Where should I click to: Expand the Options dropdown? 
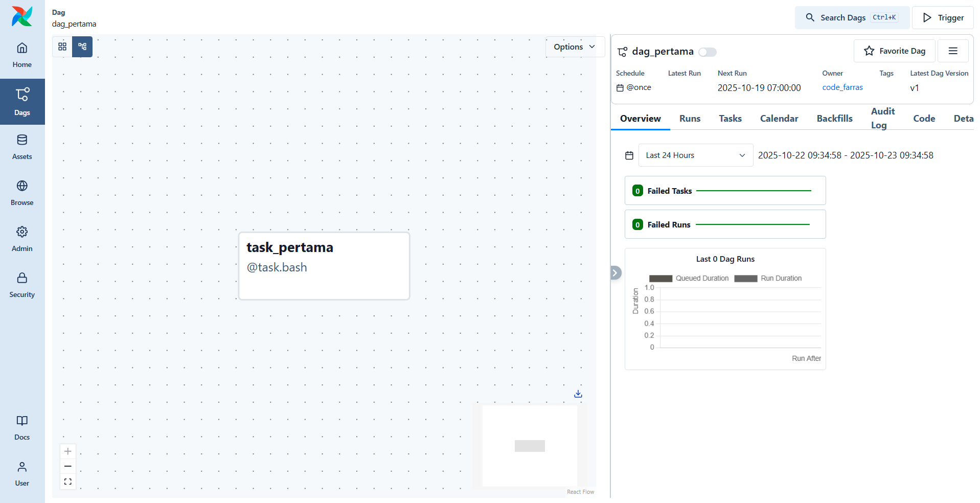[575, 47]
